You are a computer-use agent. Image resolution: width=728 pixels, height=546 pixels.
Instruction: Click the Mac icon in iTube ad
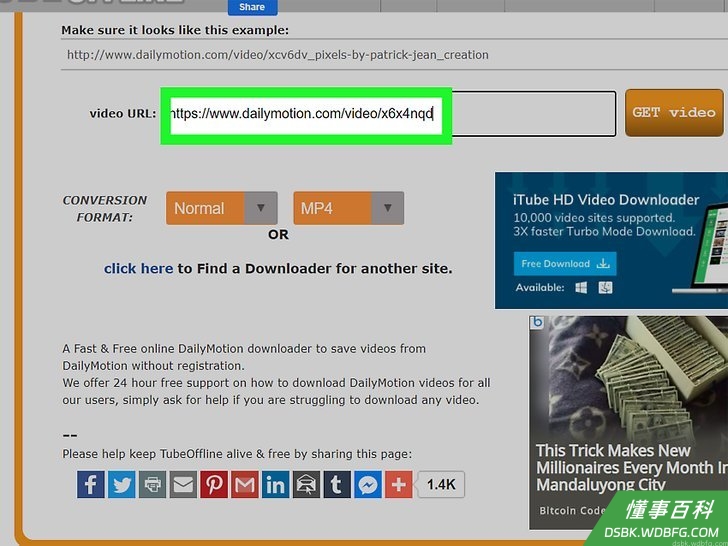click(x=605, y=288)
